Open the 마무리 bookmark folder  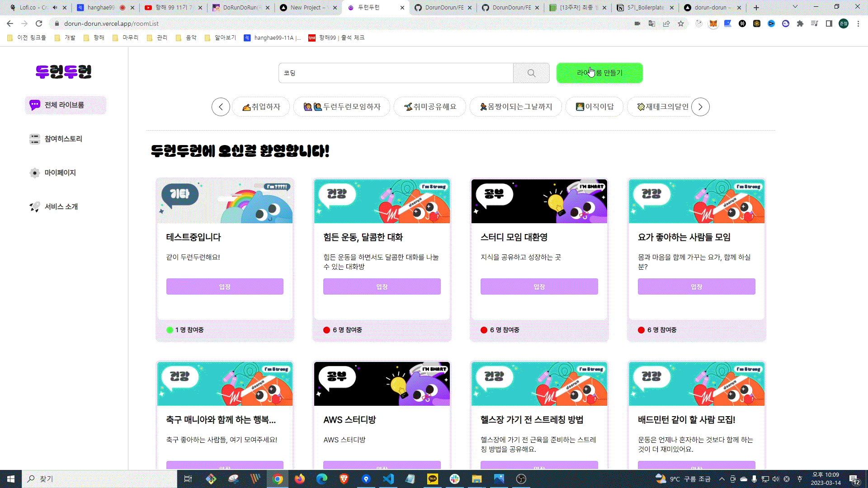[x=125, y=38]
